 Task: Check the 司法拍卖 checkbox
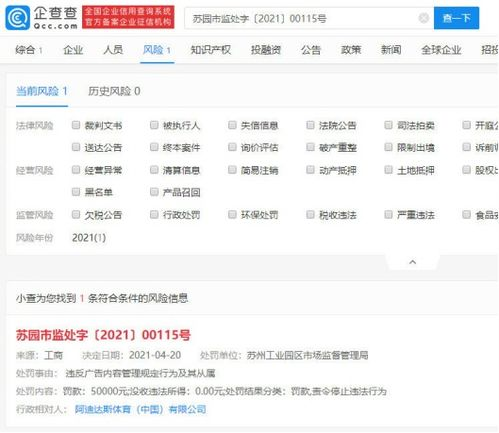pyautogui.click(x=388, y=125)
